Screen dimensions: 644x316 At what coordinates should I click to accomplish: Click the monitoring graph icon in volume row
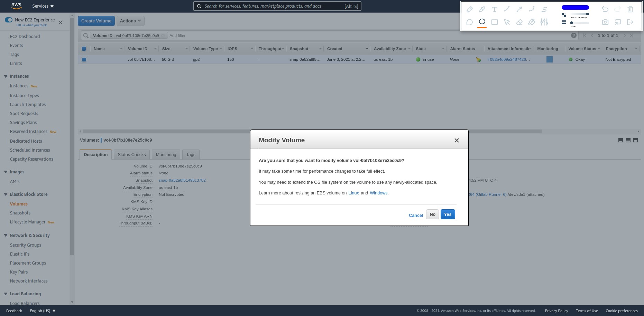click(549, 59)
